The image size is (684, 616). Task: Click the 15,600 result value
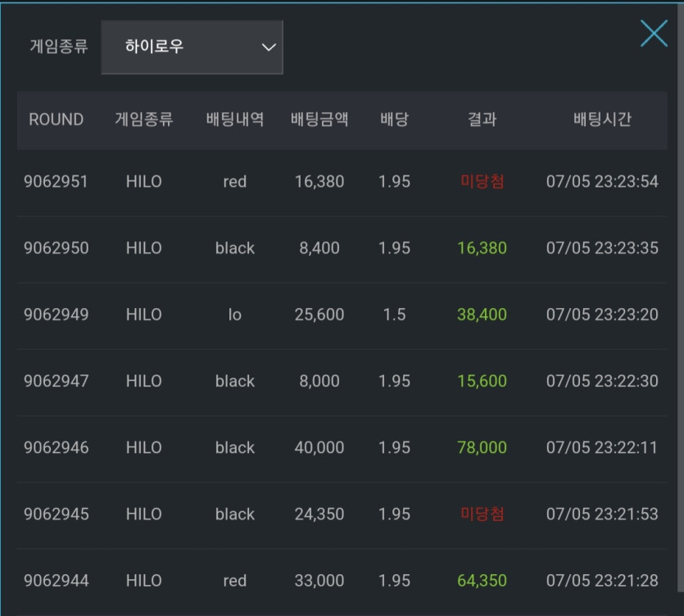click(x=482, y=381)
